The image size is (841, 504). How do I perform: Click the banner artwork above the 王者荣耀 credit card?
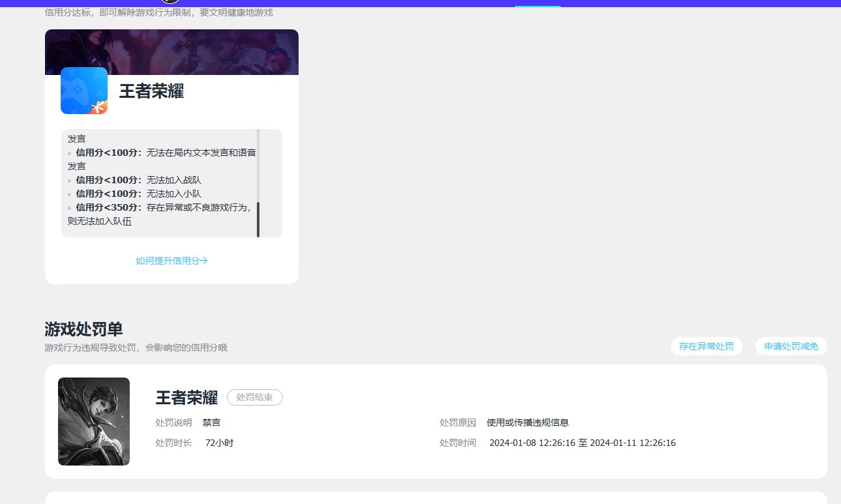tap(171, 52)
